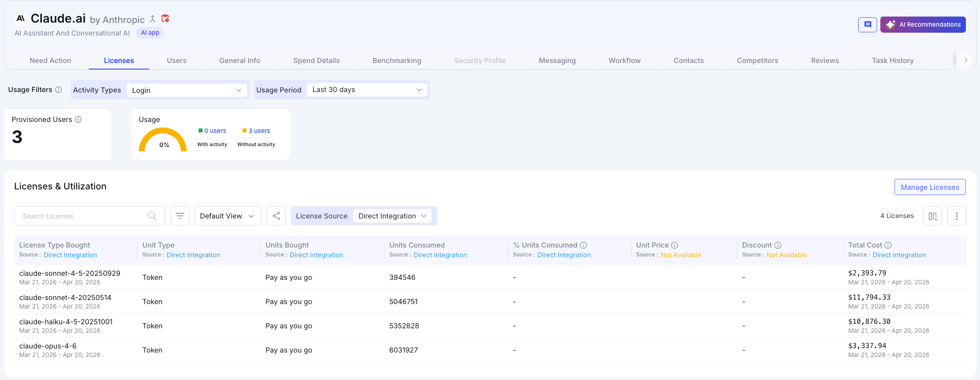Click the Provisioned Users info icon

click(79, 120)
